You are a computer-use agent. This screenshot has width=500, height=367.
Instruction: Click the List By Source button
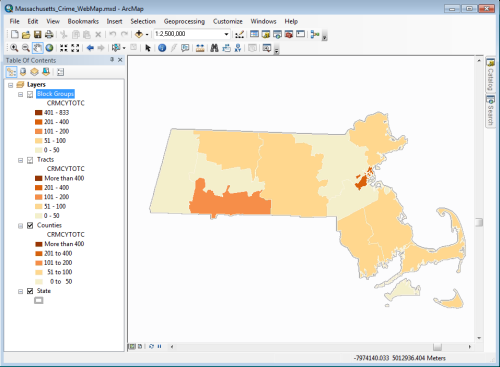(x=23, y=72)
